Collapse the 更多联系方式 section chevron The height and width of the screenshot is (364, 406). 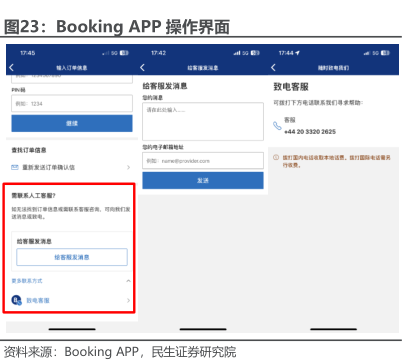tap(129, 281)
